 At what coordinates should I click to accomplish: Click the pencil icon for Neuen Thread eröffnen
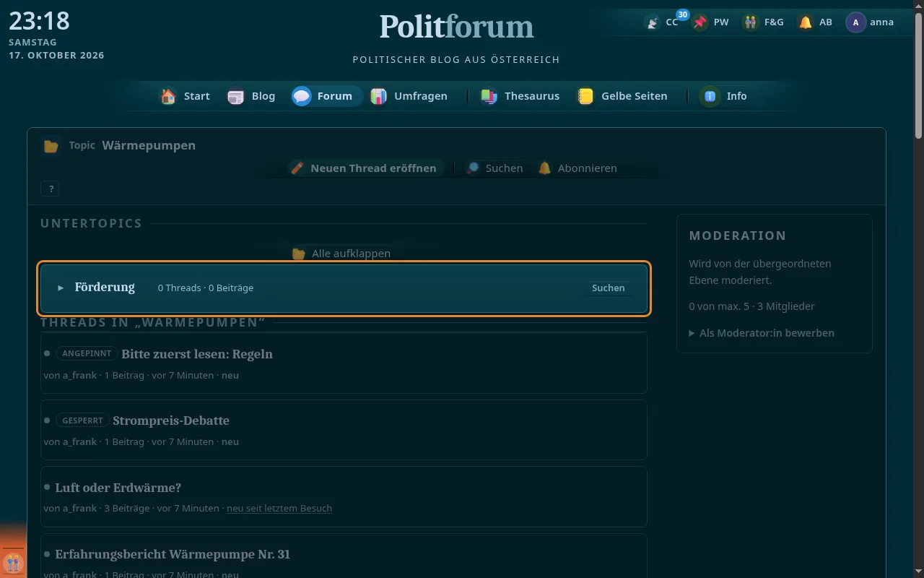pos(297,168)
